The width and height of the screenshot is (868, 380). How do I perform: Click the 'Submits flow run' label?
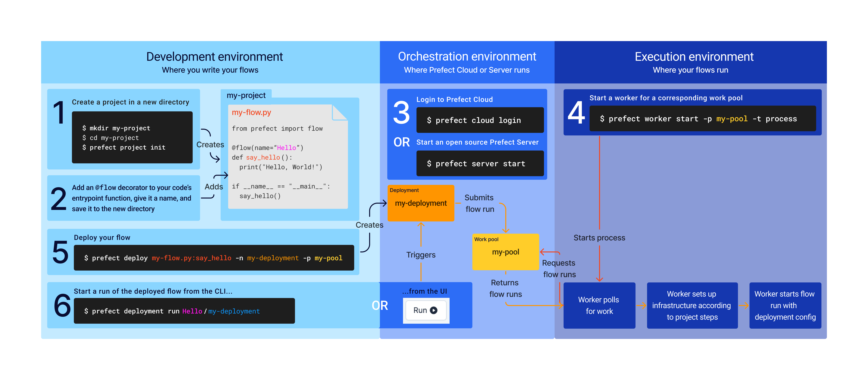point(479,203)
